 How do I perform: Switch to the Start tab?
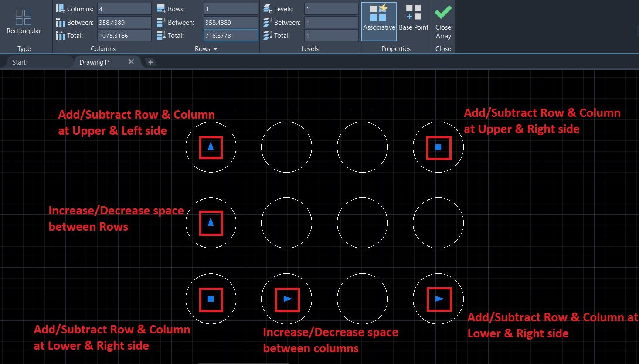pyautogui.click(x=18, y=62)
